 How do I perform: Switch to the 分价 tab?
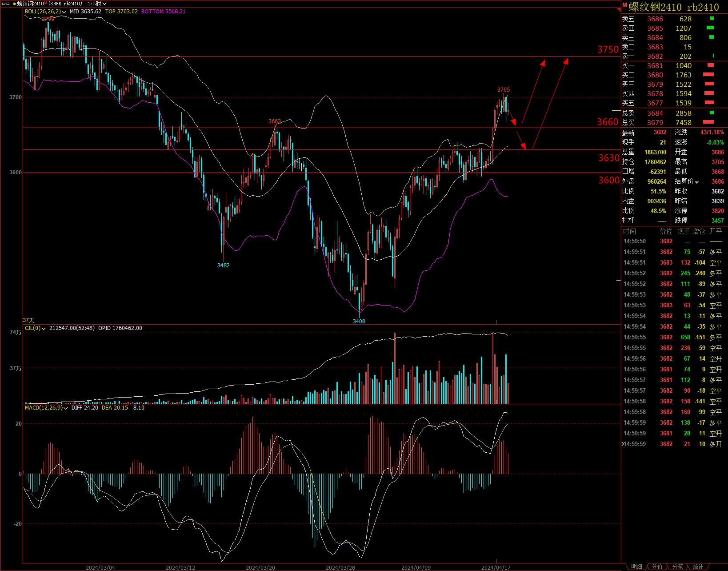tap(657, 567)
